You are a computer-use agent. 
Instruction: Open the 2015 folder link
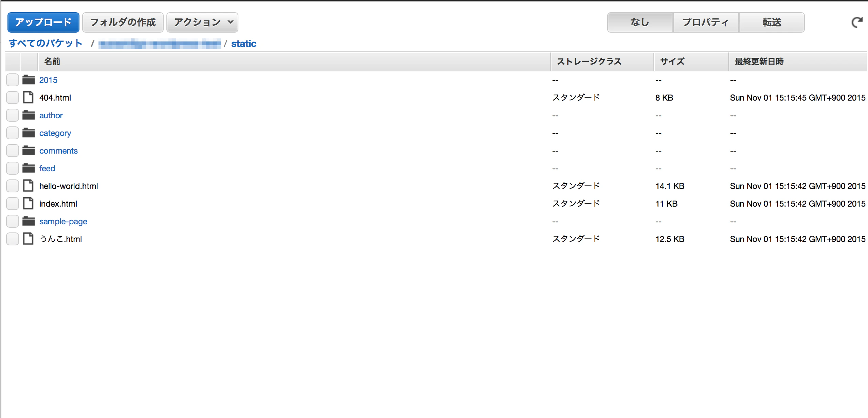48,80
